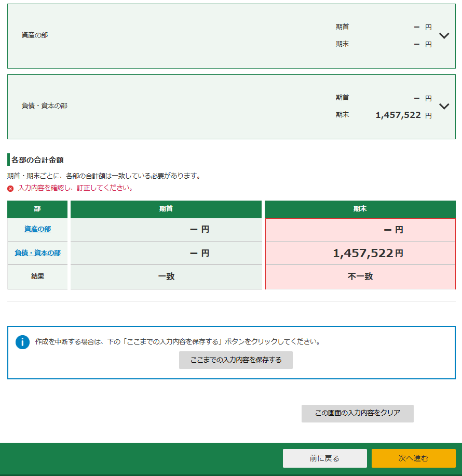Open the 負債・資本の部 link in totals table

click(x=37, y=253)
